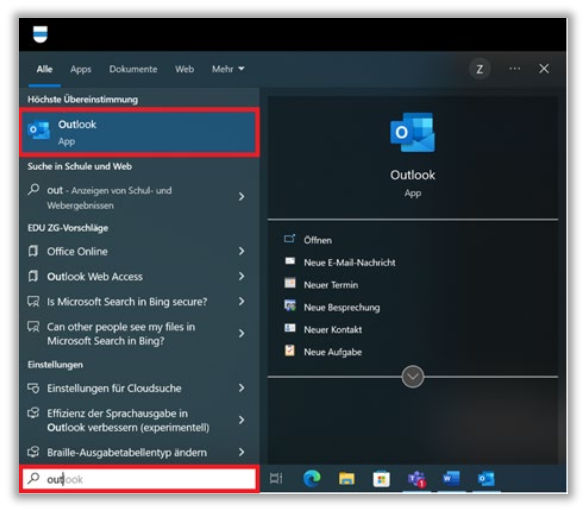Viewport: 584px width, 510px height.
Task: Click the large Outlook icon in preview pane
Action: click(412, 132)
